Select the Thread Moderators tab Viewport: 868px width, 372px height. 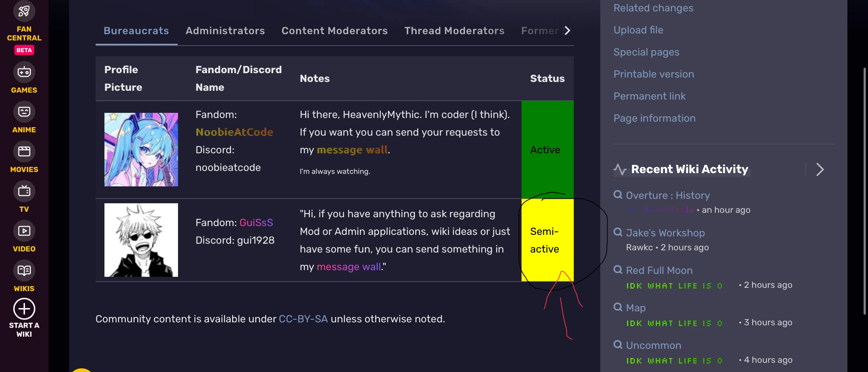(x=454, y=31)
